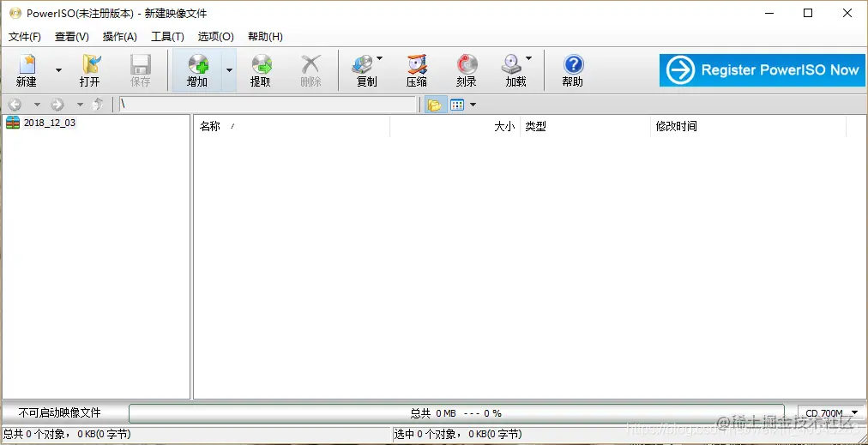Open the 操作(A) menu
The width and height of the screenshot is (868, 445).
tap(119, 37)
